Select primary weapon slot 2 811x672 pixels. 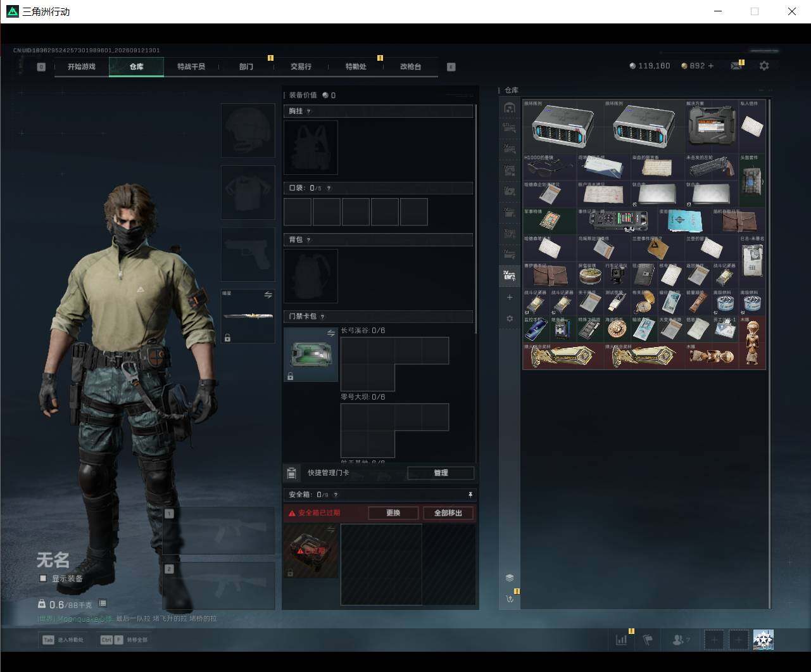click(218, 586)
